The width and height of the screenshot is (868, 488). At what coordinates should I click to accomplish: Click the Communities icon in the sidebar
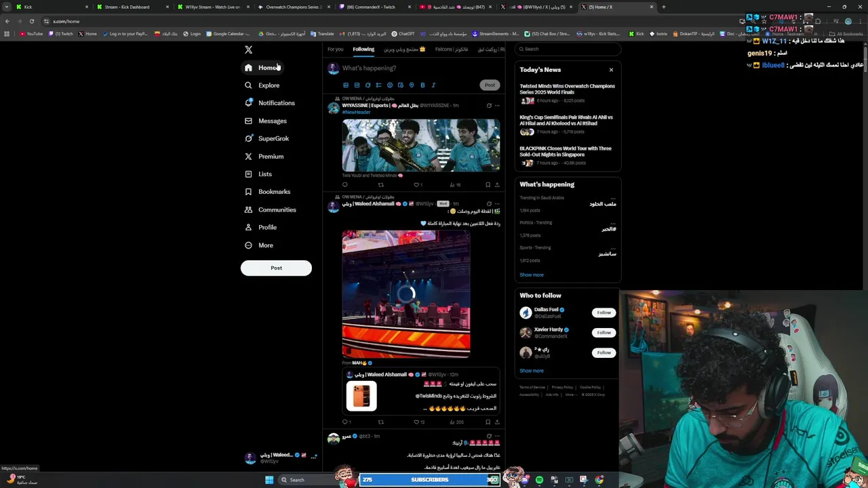click(x=248, y=209)
